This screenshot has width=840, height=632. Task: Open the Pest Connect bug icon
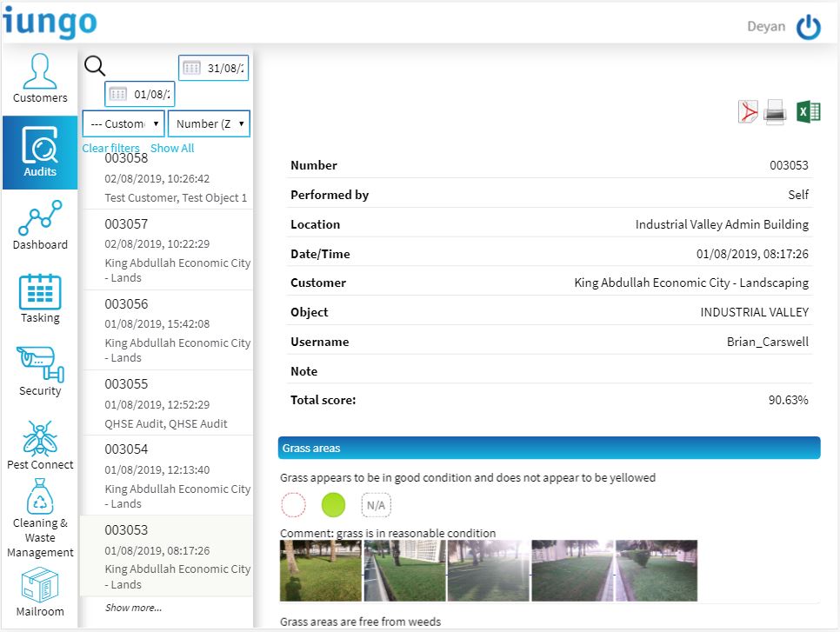pos(40,438)
